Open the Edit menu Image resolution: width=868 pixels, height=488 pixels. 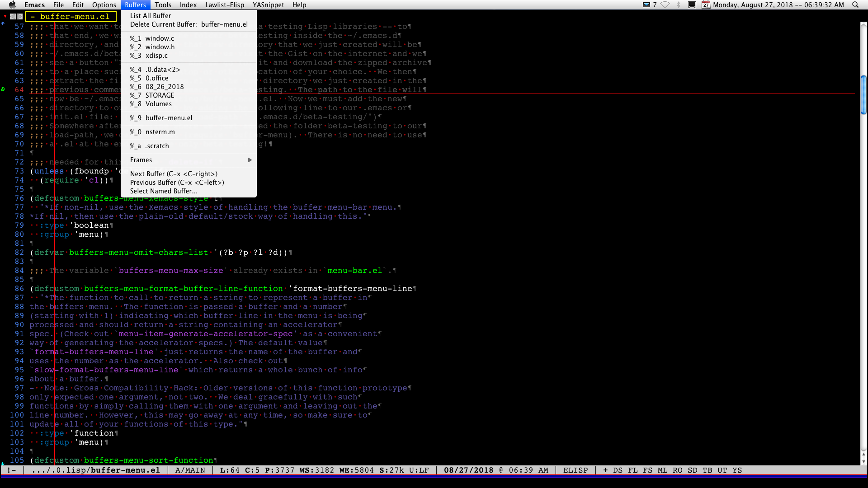pyautogui.click(x=78, y=5)
